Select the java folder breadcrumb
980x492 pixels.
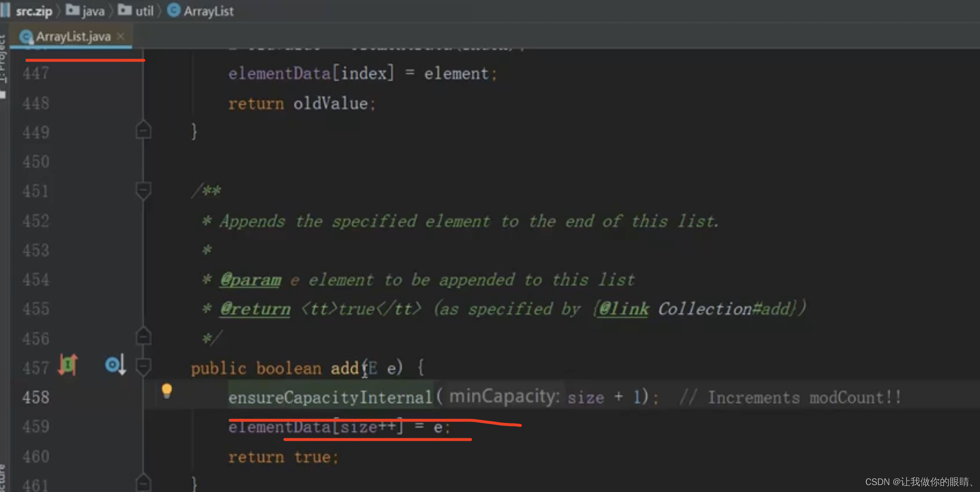tap(86, 11)
